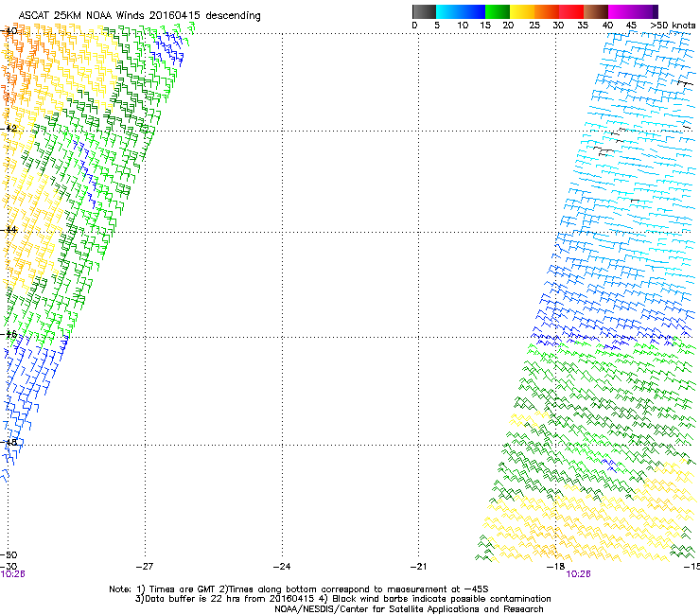Click the 'Data buffer is 22 hrs' note
This screenshot has width=700, height=615.
(342, 599)
